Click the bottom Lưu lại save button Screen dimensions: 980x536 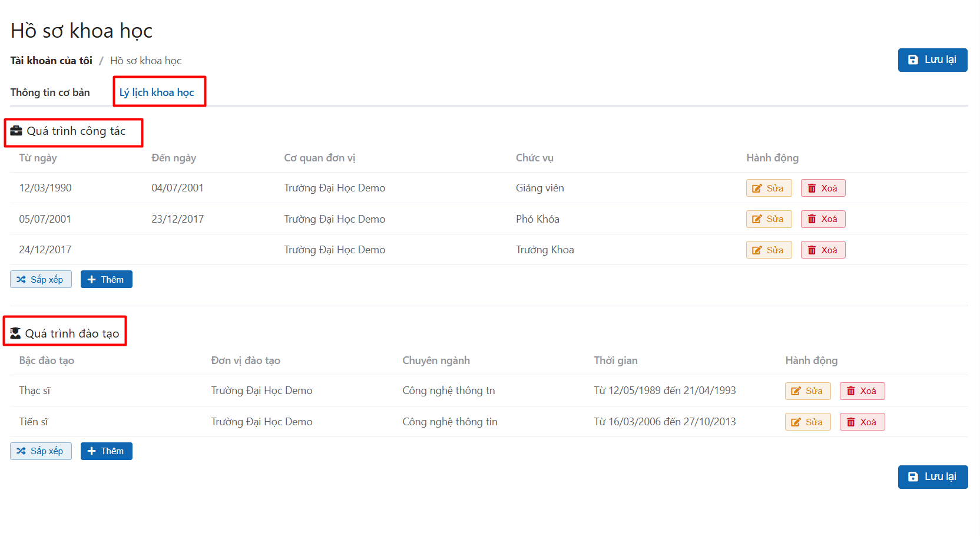tap(932, 477)
